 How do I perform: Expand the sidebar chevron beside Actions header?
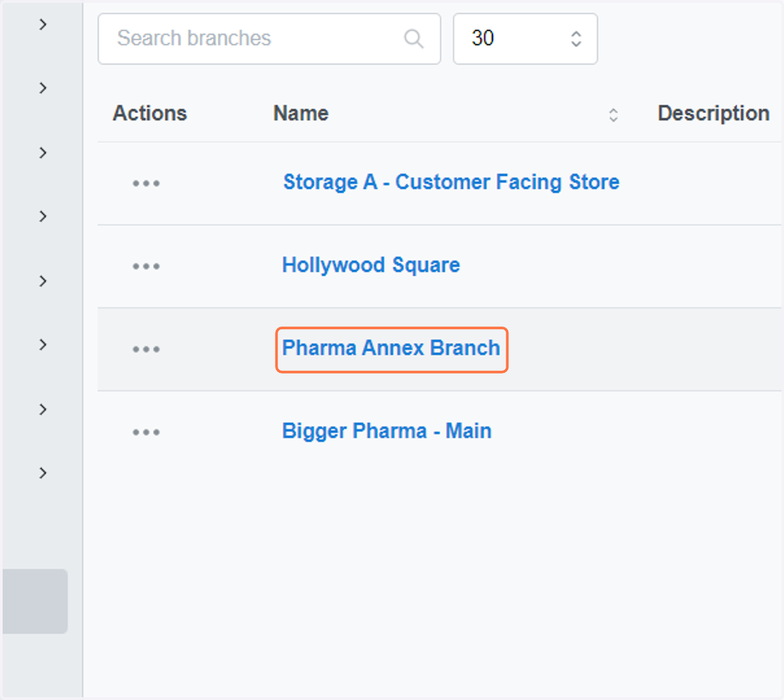point(43,87)
